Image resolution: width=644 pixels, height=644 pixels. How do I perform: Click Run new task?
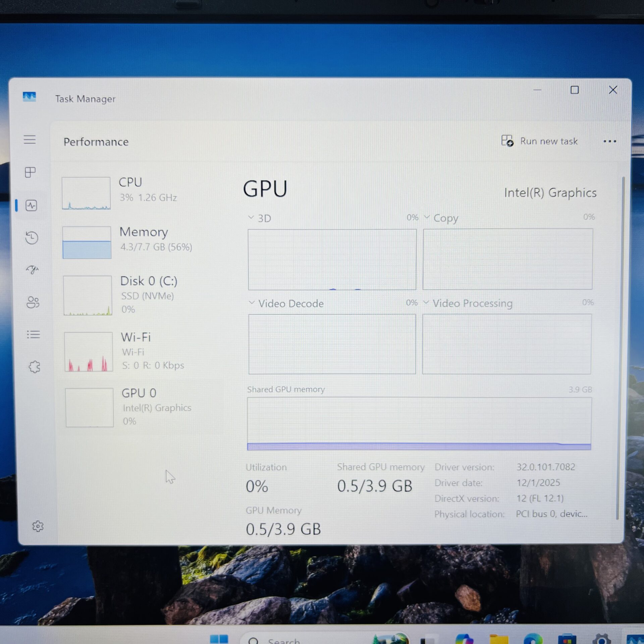pyautogui.click(x=539, y=141)
